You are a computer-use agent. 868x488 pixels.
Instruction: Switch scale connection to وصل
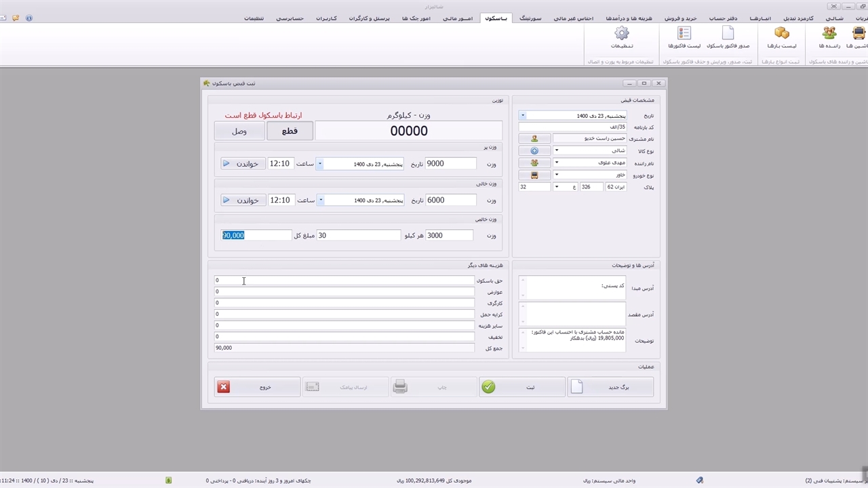coord(239,131)
